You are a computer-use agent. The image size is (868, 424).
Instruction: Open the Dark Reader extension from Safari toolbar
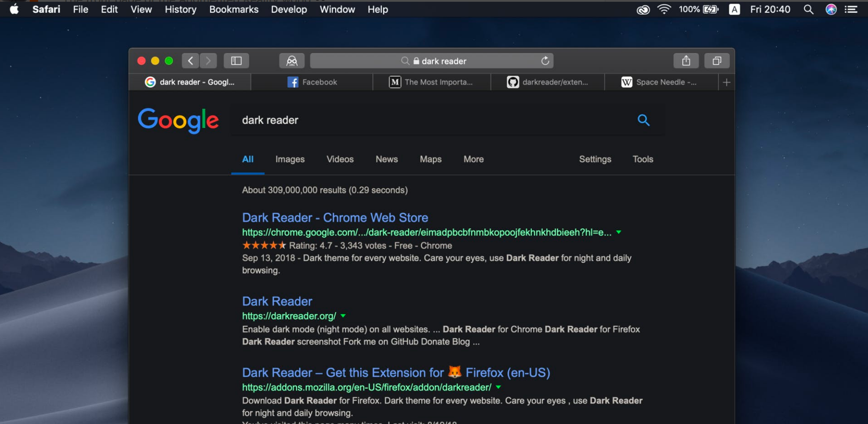click(291, 61)
